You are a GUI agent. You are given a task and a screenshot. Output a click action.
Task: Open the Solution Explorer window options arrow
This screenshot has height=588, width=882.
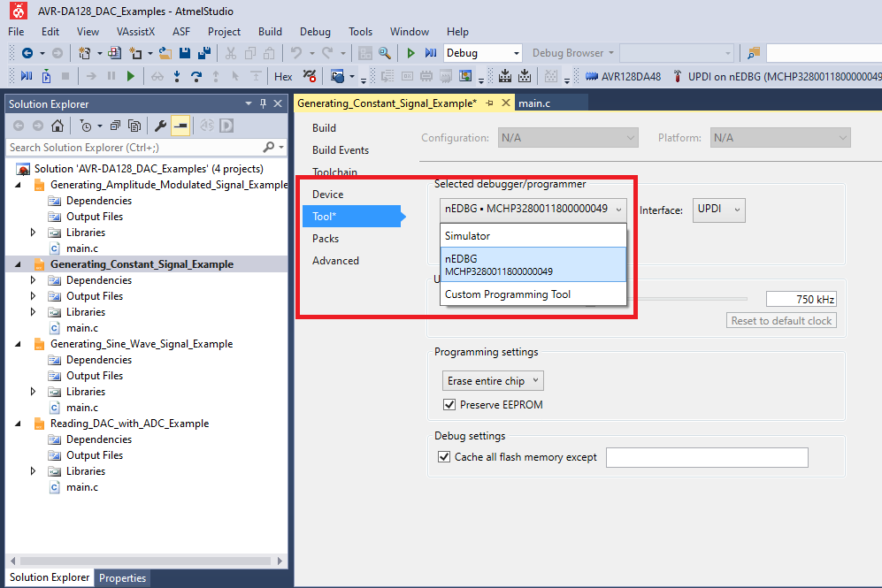tap(248, 103)
